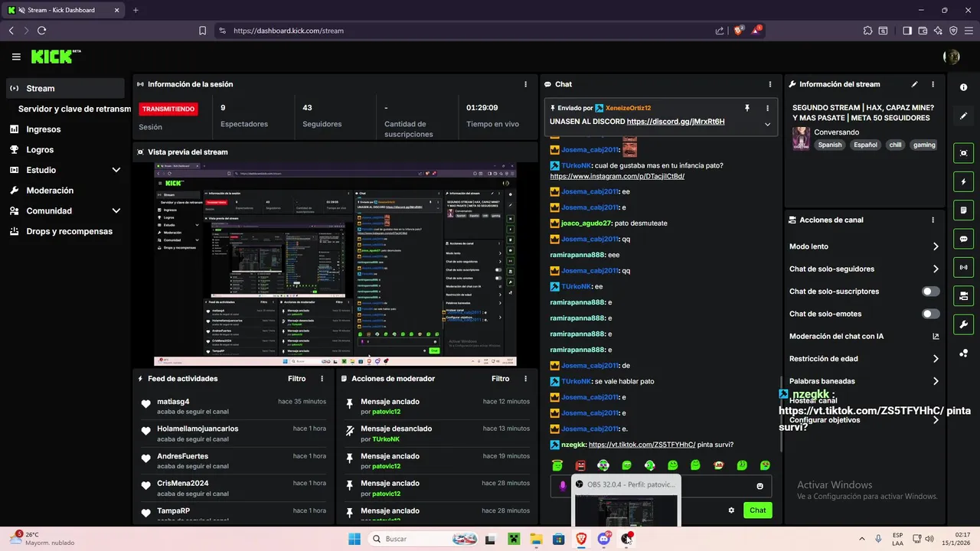The width and height of the screenshot is (980, 551).
Task: Toggle the document panel icon in right sidebar
Action: coord(963,210)
